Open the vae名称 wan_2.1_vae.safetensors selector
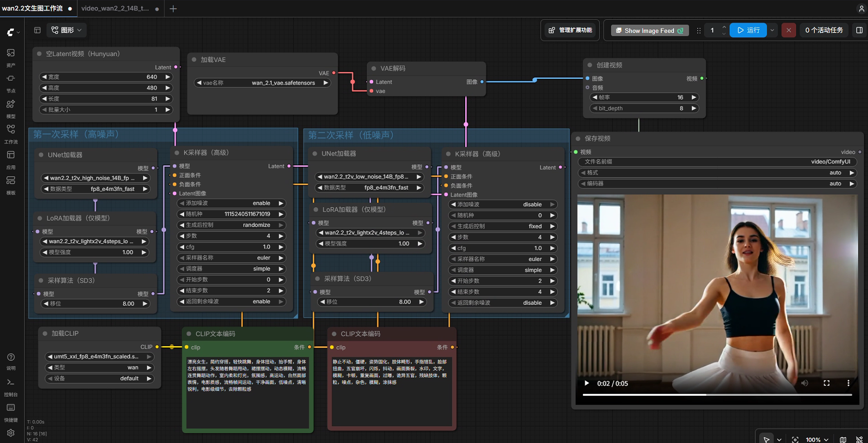 tap(262, 83)
